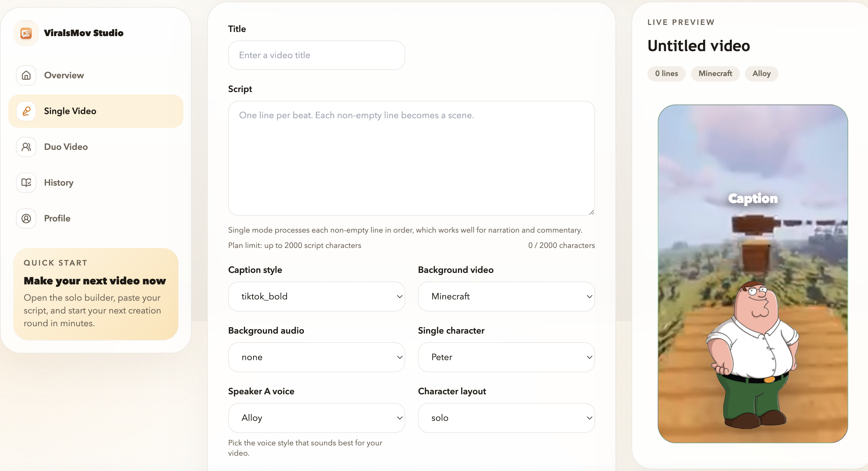Expand the Speaker A voice dropdown
This screenshot has height=471, width=868.
point(316,418)
